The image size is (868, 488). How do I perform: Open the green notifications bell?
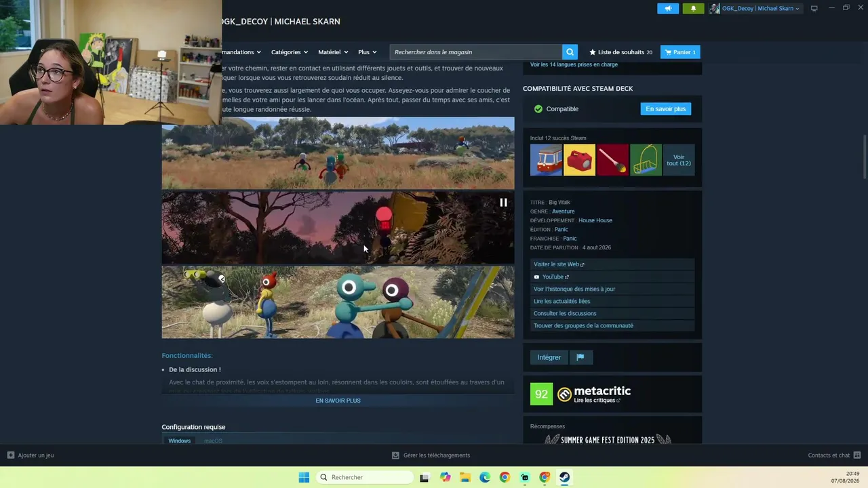click(x=693, y=8)
